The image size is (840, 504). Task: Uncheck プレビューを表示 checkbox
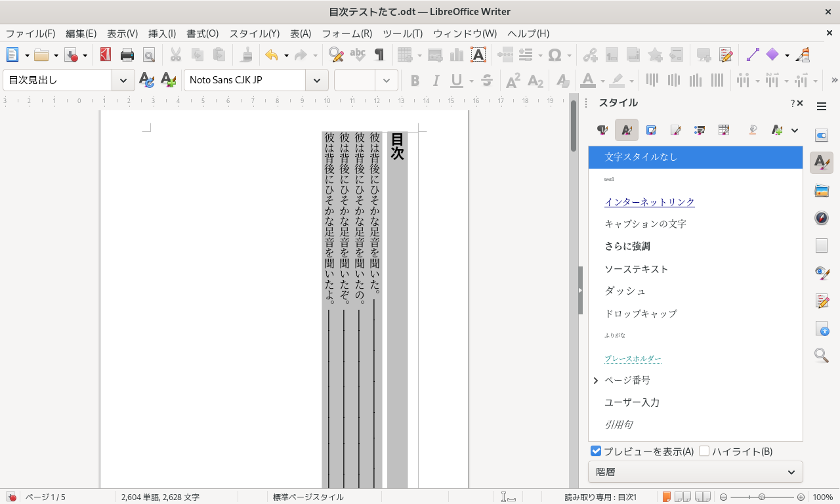[596, 451]
